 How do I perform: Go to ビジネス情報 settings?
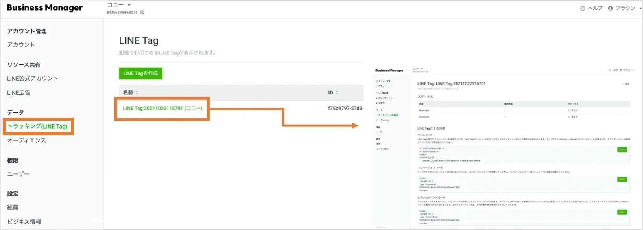point(24,222)
